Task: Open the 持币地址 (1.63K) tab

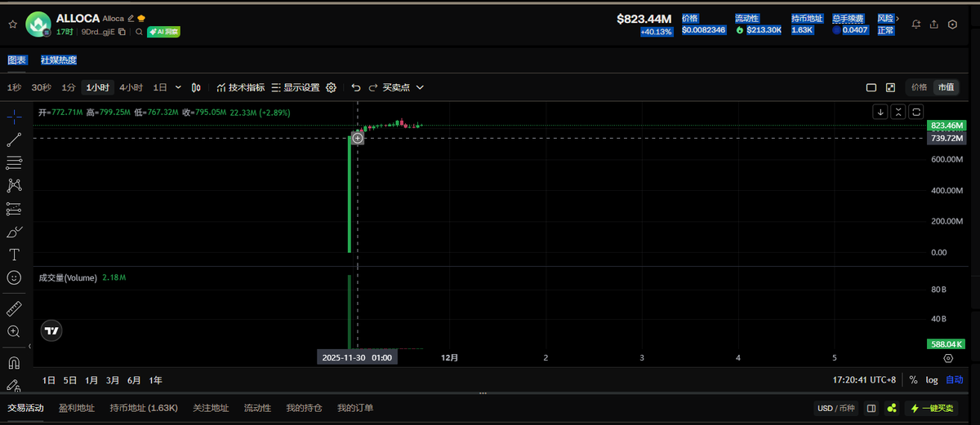Action: [x=144, y=408]
